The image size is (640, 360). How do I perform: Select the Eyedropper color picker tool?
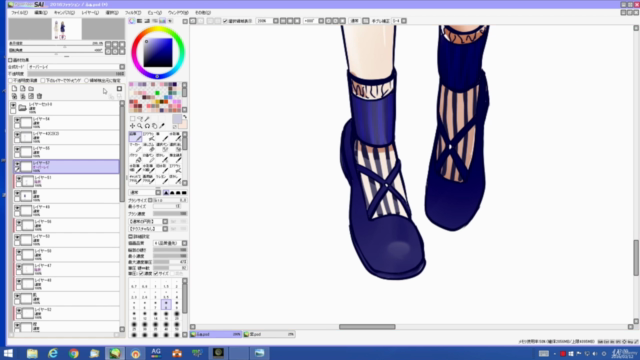tap(162, 126)
